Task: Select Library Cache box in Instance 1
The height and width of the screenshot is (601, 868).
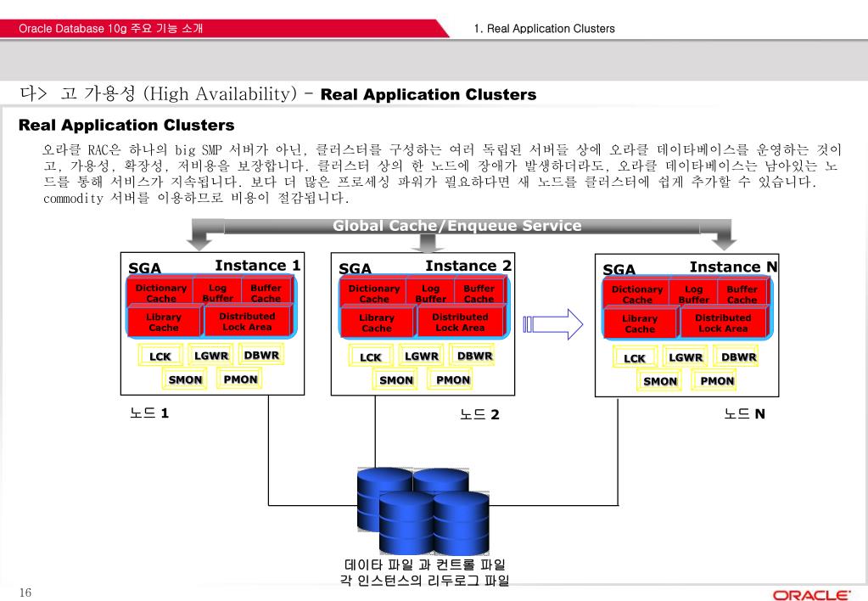Action: pyautogui.click(x=164, y=322)
